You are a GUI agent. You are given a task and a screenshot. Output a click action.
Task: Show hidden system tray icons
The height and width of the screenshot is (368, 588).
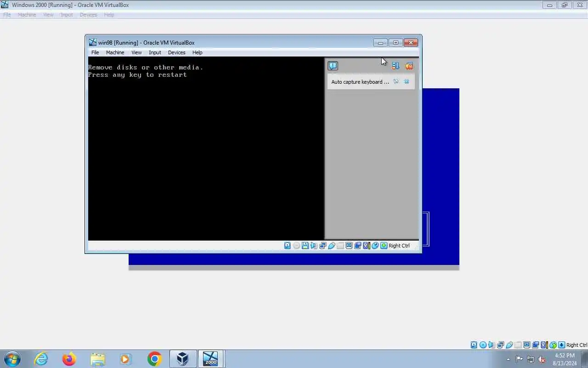508,360
